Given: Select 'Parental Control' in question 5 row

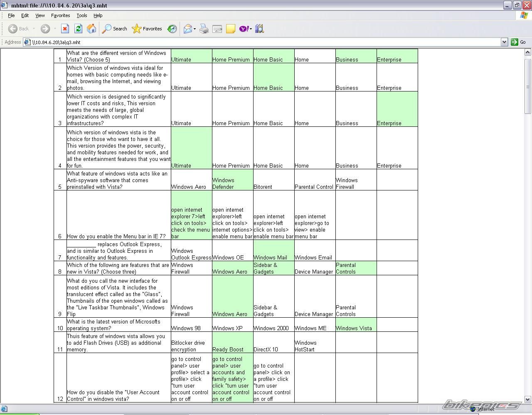Looking at the screenshot, I should tap(315, 180).
